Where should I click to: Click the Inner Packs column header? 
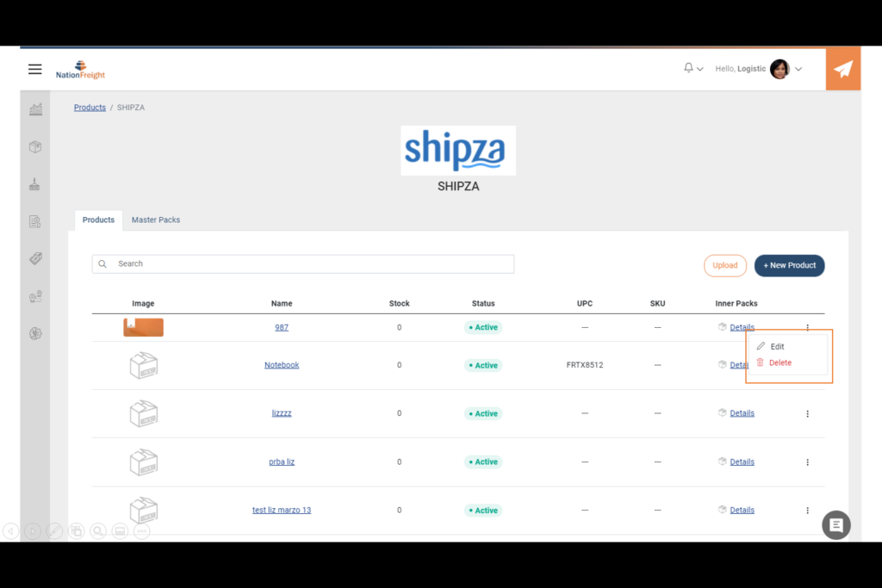click(x=736, y=304)
